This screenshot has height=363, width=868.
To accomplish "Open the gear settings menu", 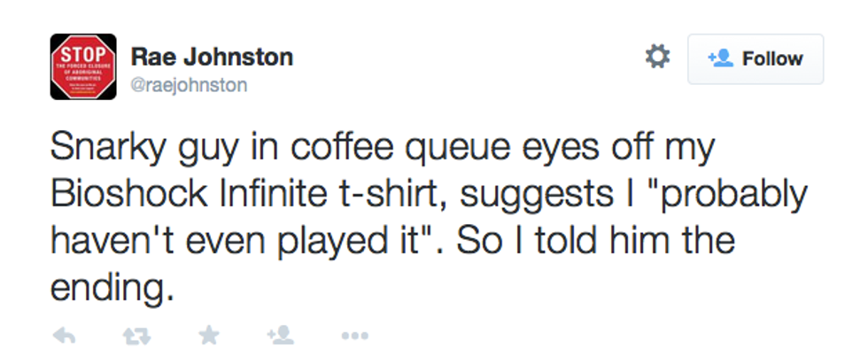I will (656, 58).
